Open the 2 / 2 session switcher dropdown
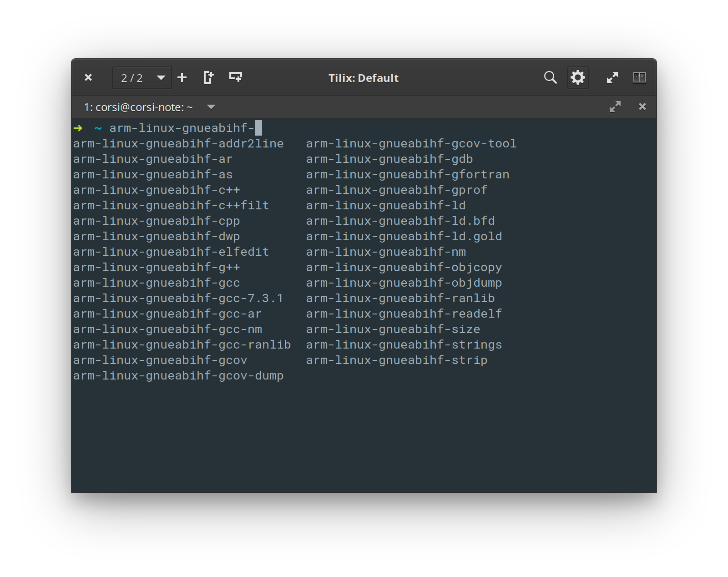 click(142, 78)
